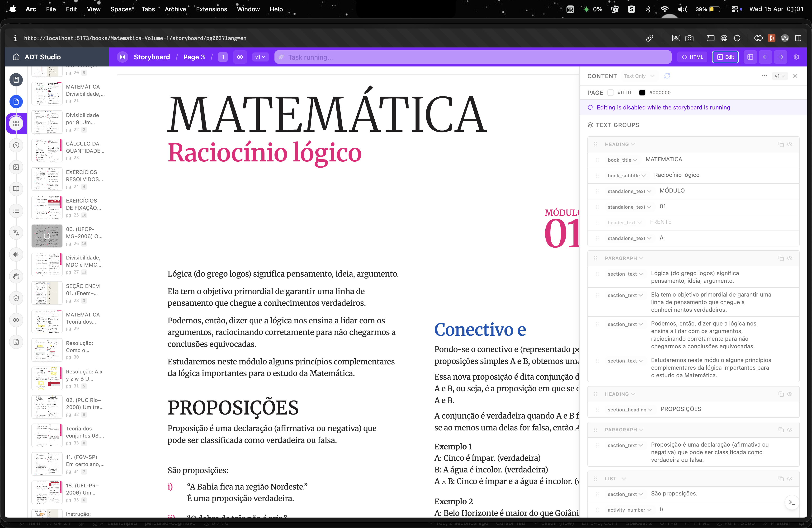Open the section_heading type dropdown
Image resolution: width=812 pixels, height=528 pixels.
[630, 410]
